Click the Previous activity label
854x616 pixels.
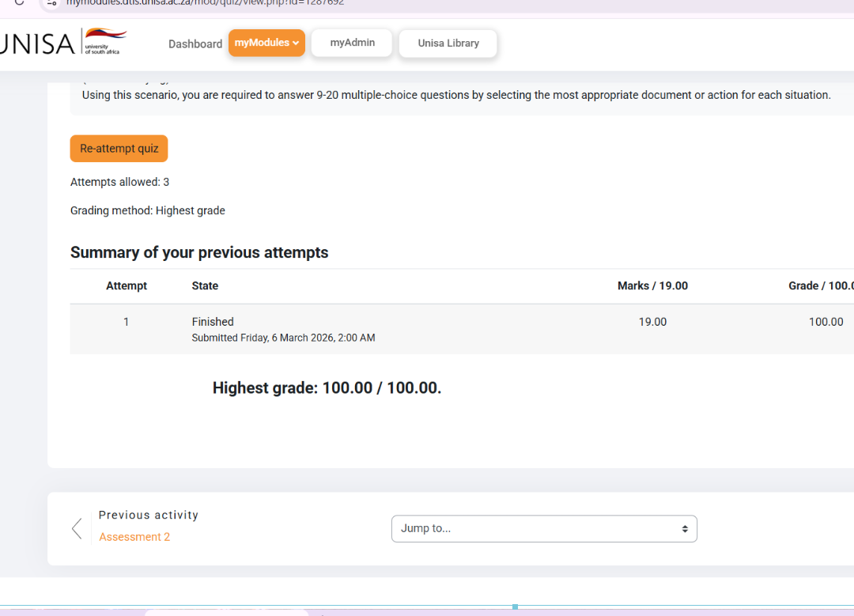click(149, 515)
